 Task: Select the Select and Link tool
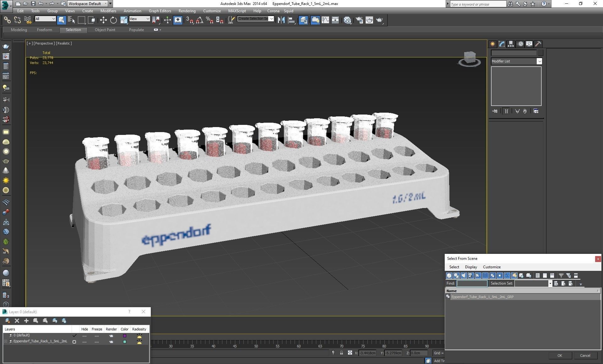7,20
